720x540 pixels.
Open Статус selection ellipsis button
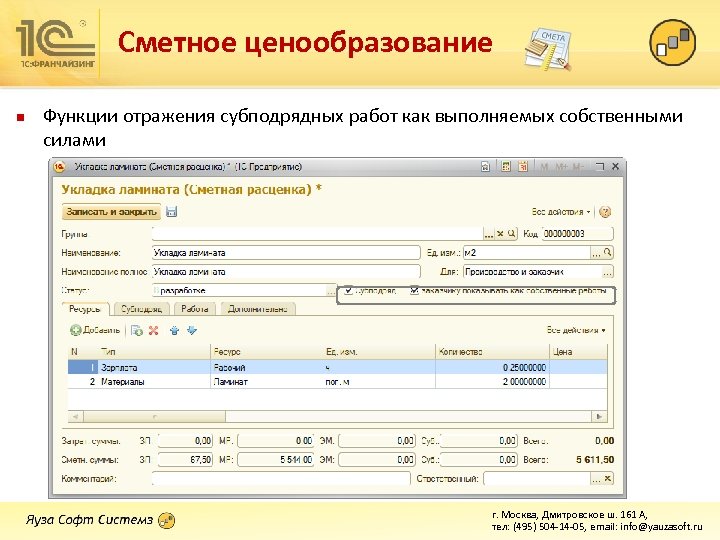click(x=331, y=291)
